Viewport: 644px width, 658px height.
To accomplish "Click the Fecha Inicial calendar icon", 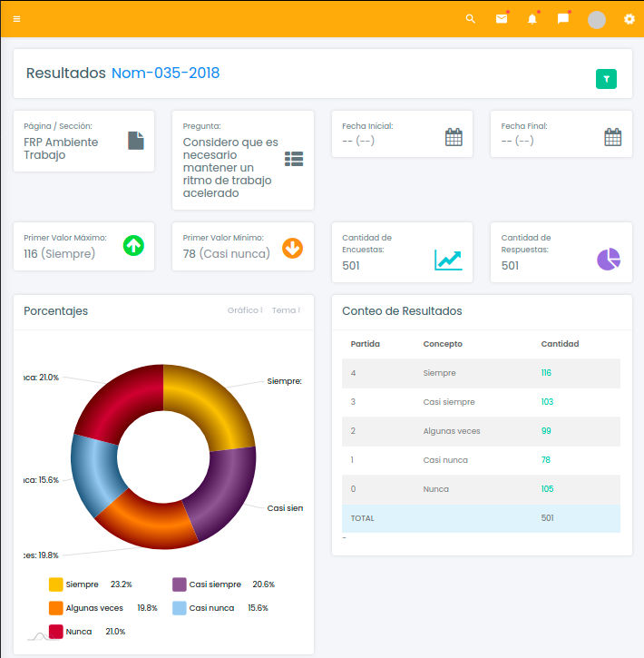I will pos(454,137).
